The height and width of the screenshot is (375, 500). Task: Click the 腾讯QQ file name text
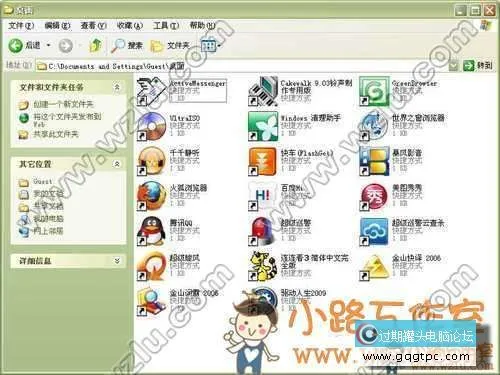[x=181, y=223]
